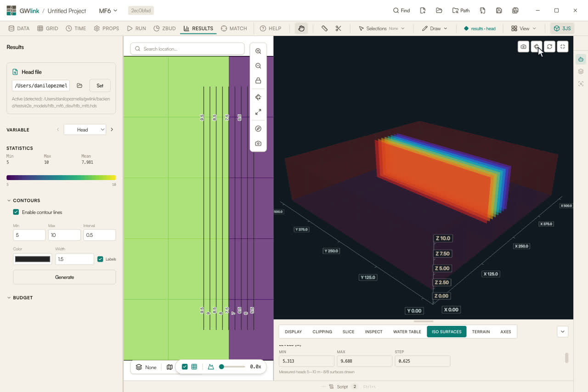Toggle the grid display icon on map
Screen dimensions: 588x392
click(x=194, y=367)
